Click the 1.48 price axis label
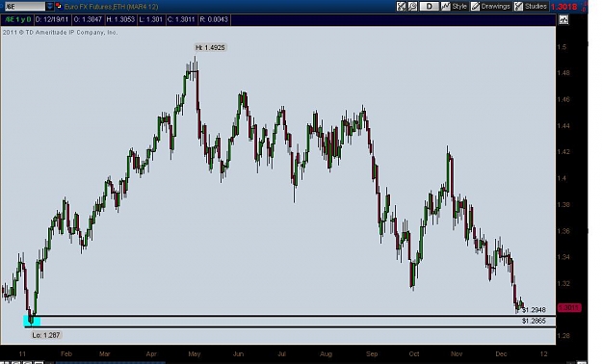602x364 pixels. (x=563, y=73)
